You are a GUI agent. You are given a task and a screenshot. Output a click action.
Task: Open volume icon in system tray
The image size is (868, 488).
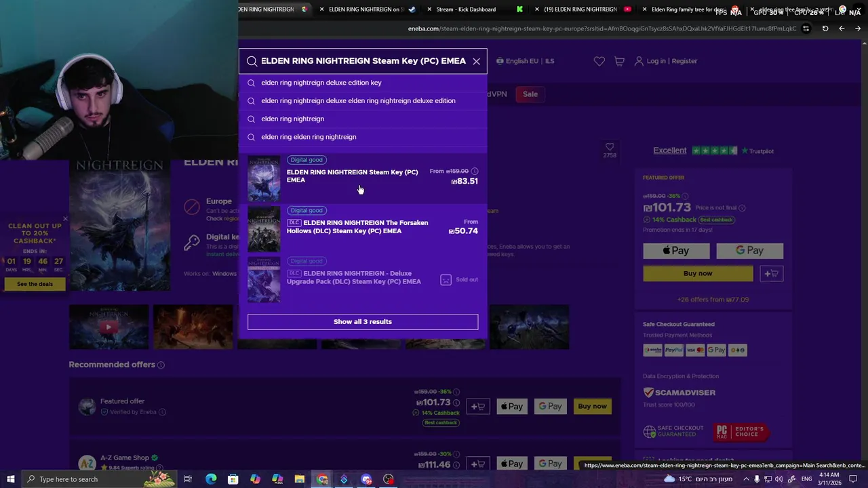click(779, 479)
